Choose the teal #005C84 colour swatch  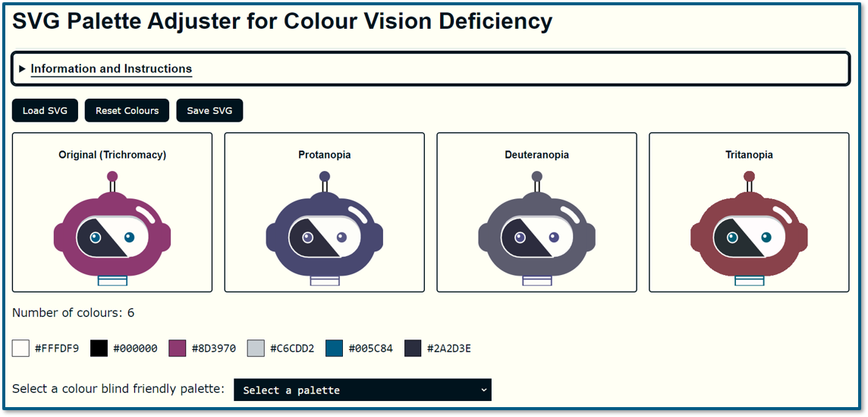point(335,349)
